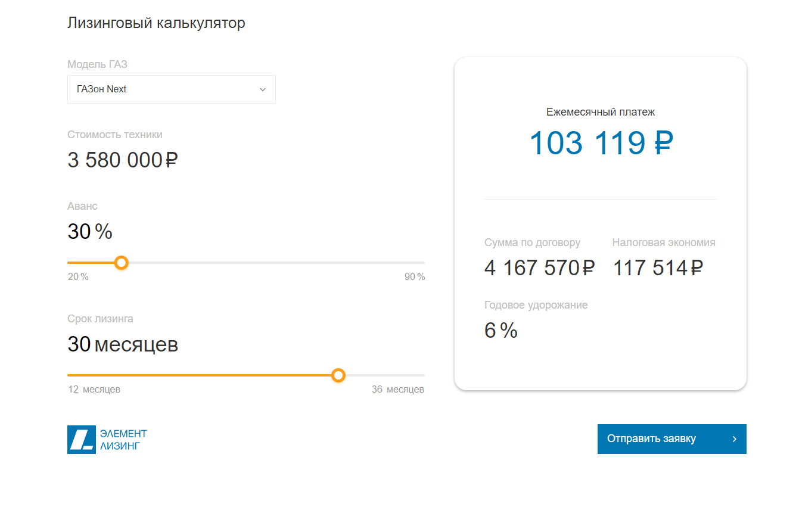Click the 3 580 000 ₽ equipment cost
Screen dimensions: 796x532
click(x=123, y=160)
